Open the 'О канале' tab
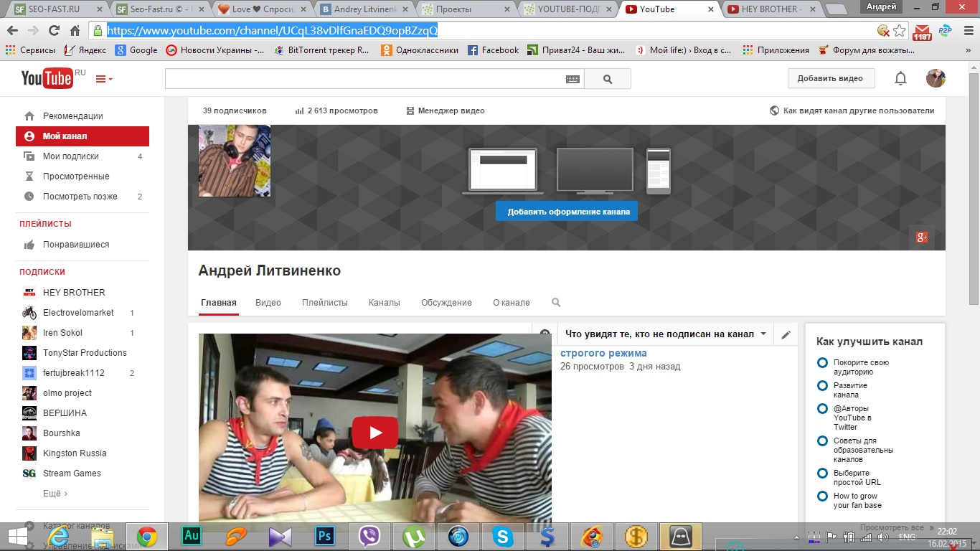This screenshot has width=980, height=551. 511,303
